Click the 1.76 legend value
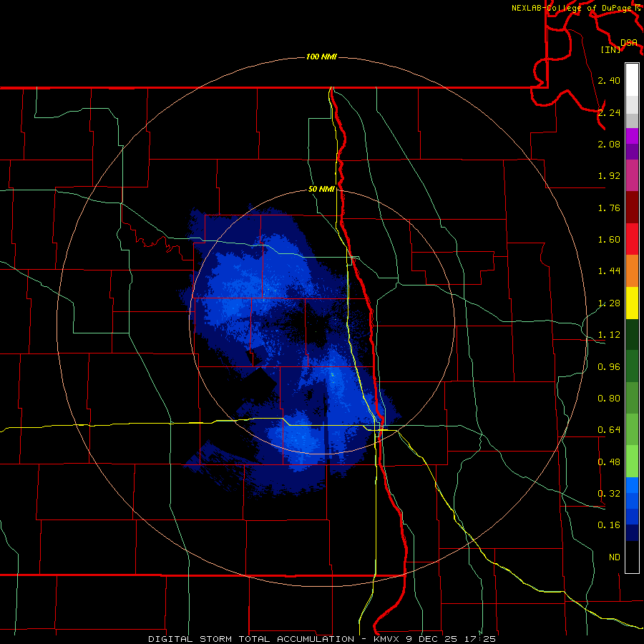This screenshot has width=644, height=644. coord(609,208)
